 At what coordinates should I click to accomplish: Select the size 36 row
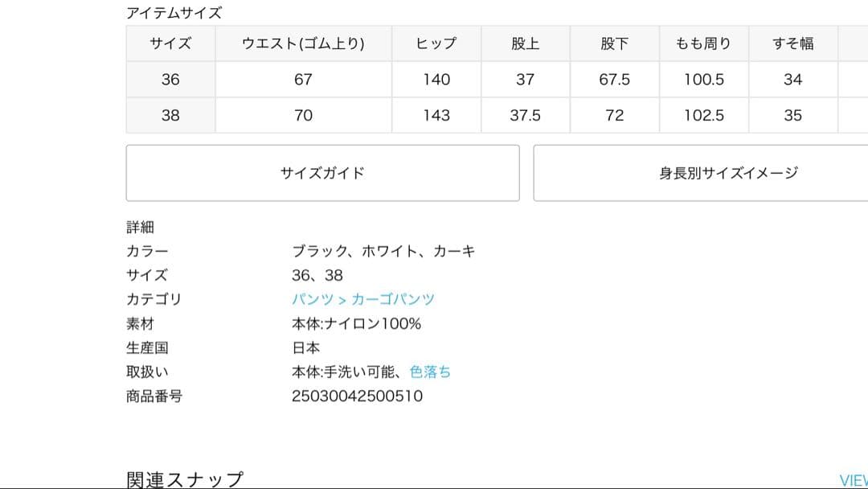coord(170,79)
